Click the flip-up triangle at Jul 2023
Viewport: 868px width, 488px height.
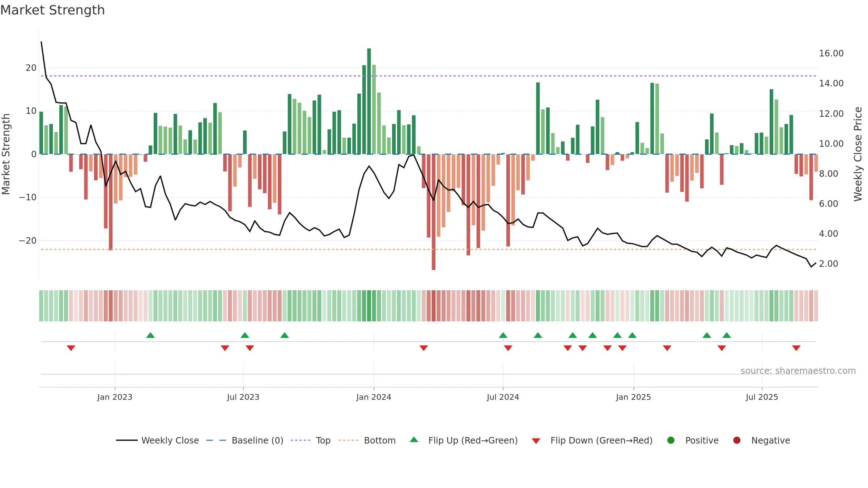(245, 335)
